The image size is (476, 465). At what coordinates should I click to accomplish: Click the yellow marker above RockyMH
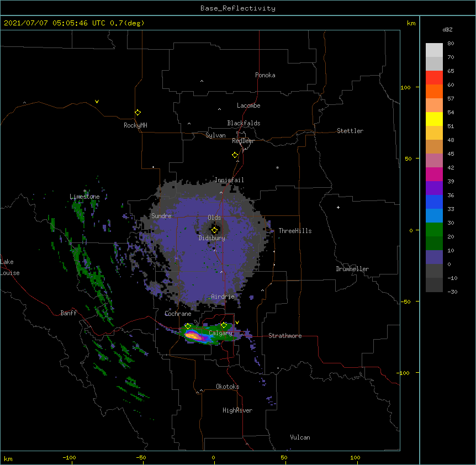click(x=137, y=113)
